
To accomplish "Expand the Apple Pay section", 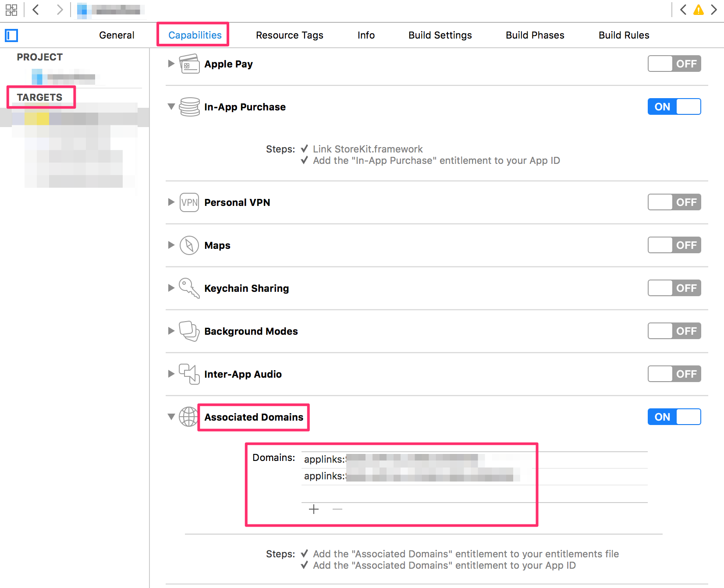I will (171, 64).
